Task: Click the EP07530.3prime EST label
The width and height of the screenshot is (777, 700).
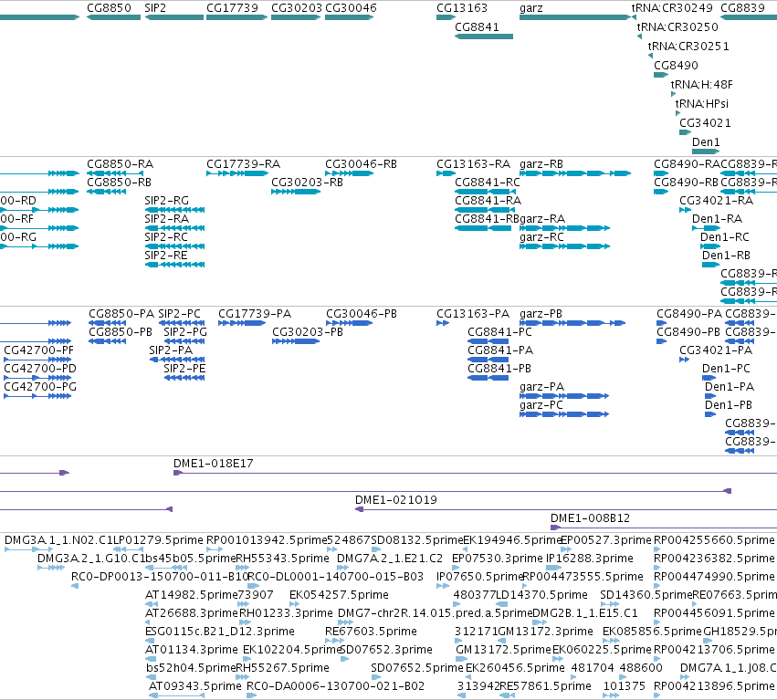Action: (x=498, y=559)
